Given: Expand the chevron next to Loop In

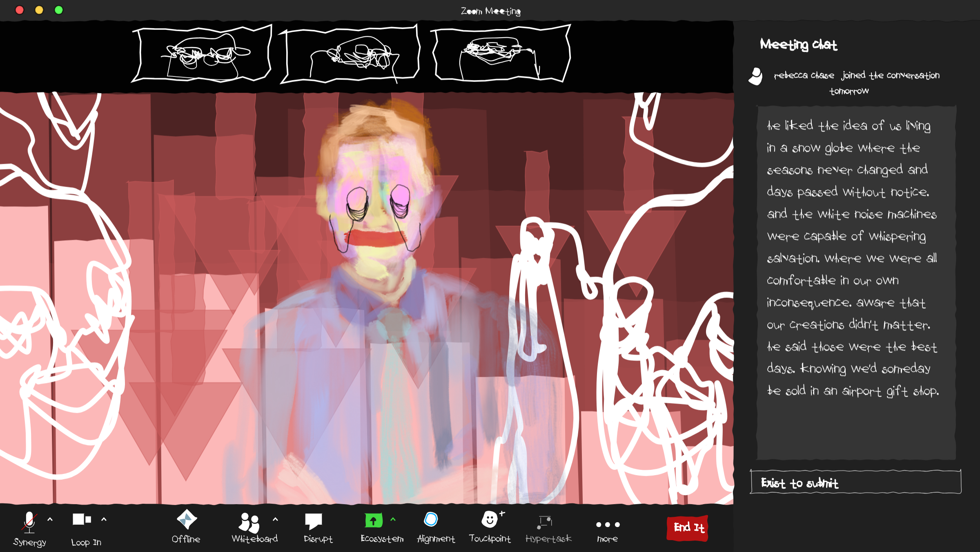Looking at the screenshot, I should tap(104, 519).
